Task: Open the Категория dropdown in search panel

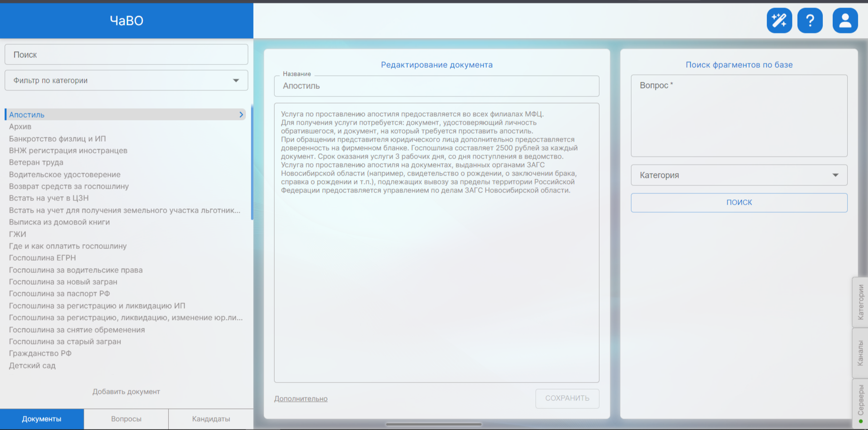Action: [x=739, y=175]
